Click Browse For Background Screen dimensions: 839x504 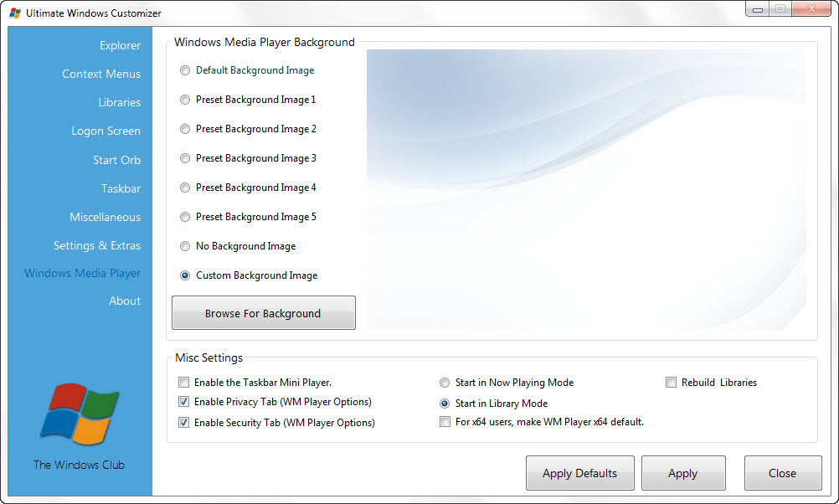(x=263, y=312)
